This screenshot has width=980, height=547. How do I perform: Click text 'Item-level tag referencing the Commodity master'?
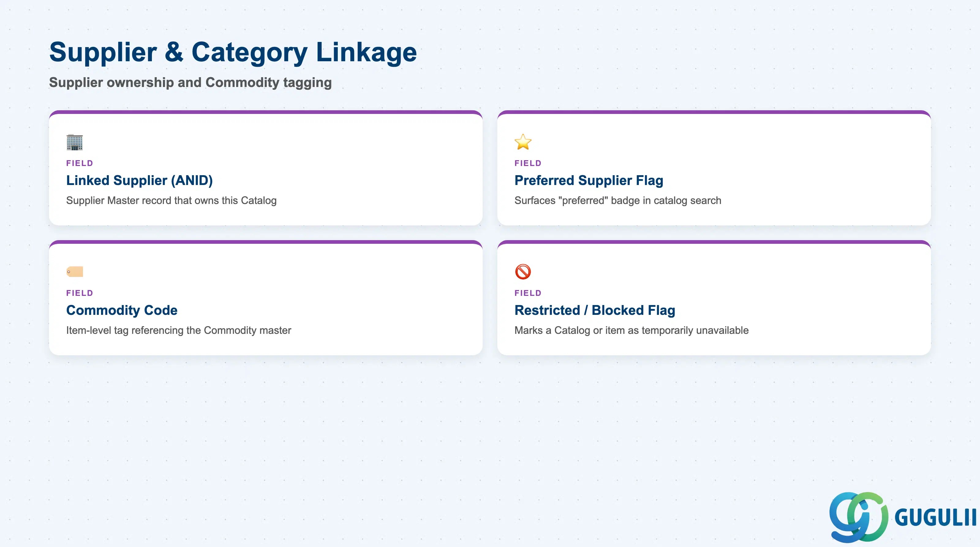point(179,330)
